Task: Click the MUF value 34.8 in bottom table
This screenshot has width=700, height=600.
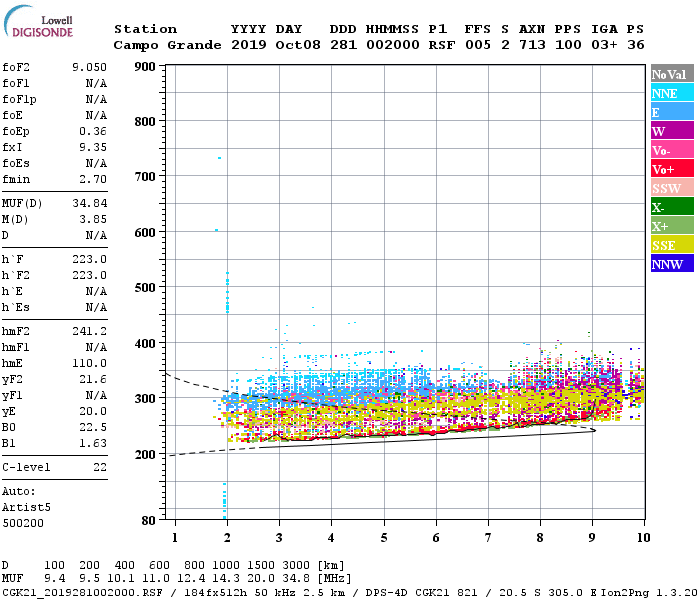Action: coord(296,579)
